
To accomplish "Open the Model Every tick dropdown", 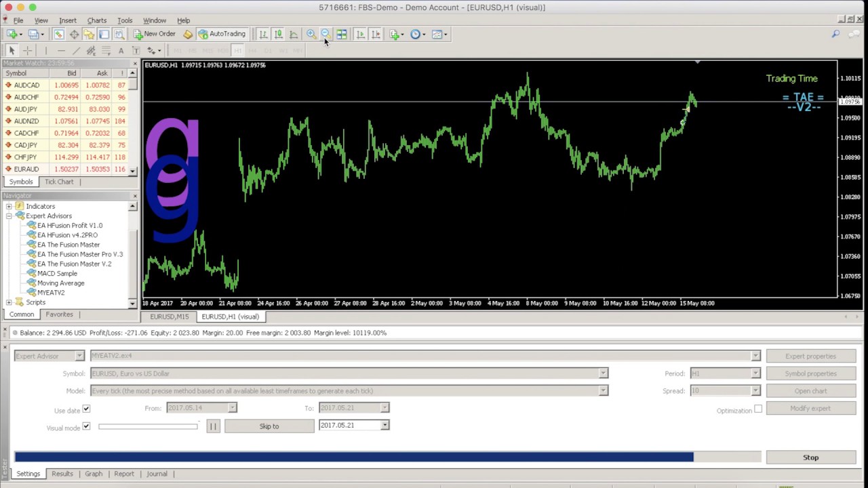I will click(603, 390).
